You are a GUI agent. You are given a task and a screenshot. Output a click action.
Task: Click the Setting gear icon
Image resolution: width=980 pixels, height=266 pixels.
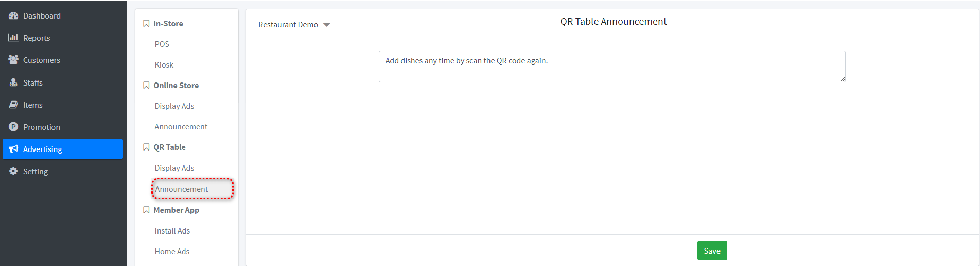coord(13,171)
